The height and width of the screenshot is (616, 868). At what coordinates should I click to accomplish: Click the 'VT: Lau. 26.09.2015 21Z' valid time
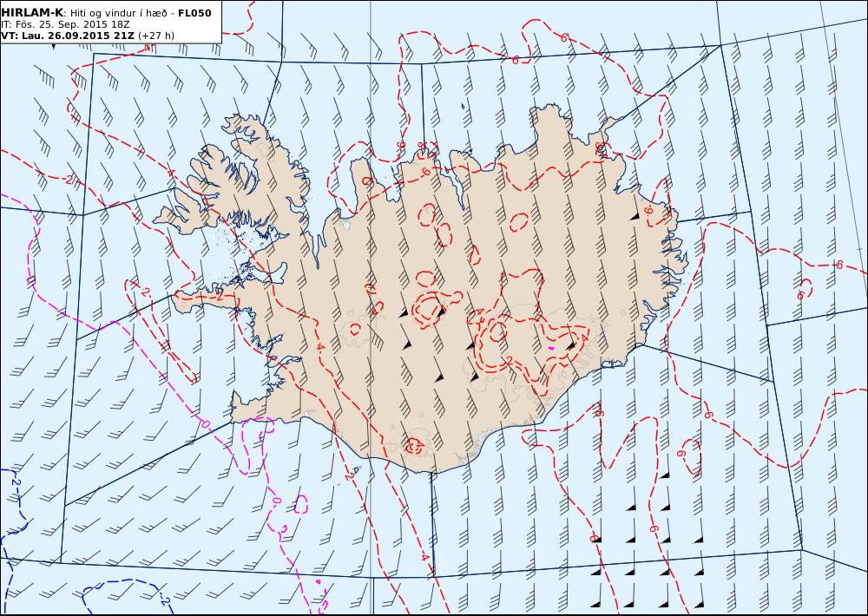(x=68, y=36)
